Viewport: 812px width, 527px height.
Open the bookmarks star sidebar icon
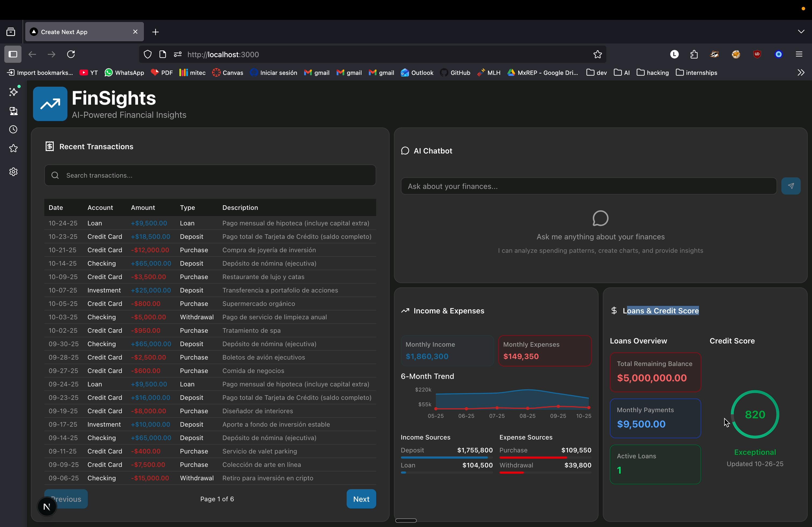[x=13, y=149]
